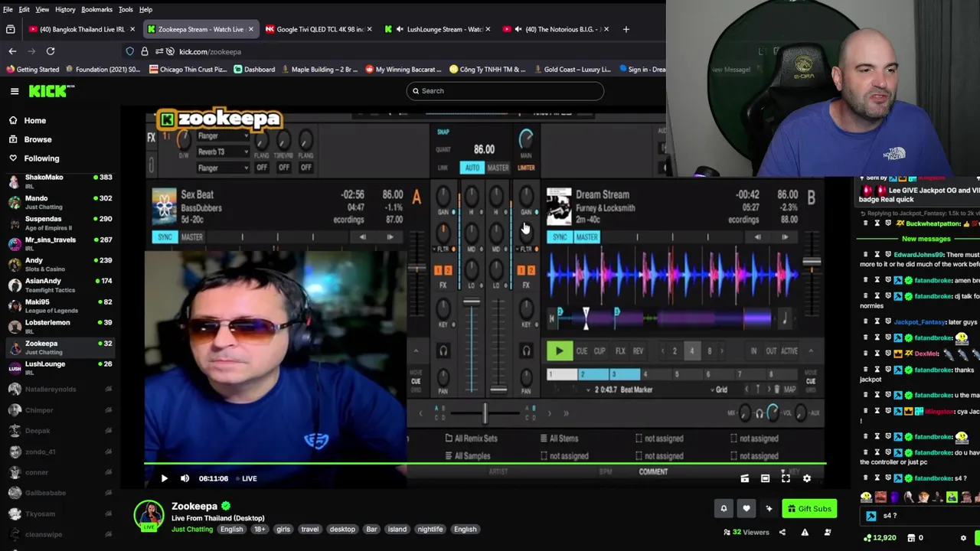Open Lobsterlemon channel in sidebar
Screen dimensions: 980x551
click(60, 326)
